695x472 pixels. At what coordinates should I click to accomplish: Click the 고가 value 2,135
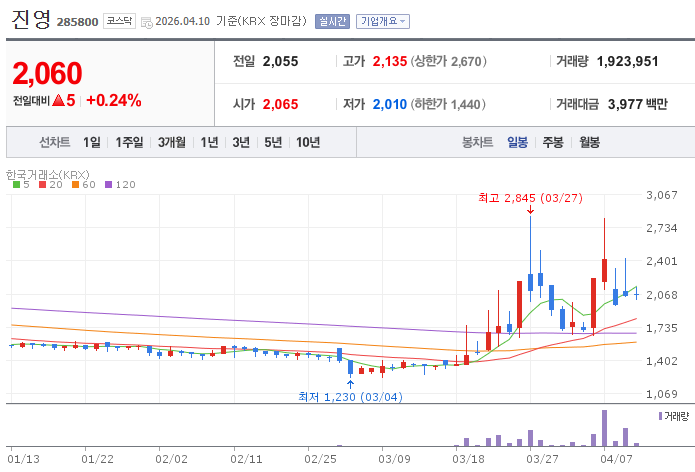pyautogui.click(x=390, y=62)
